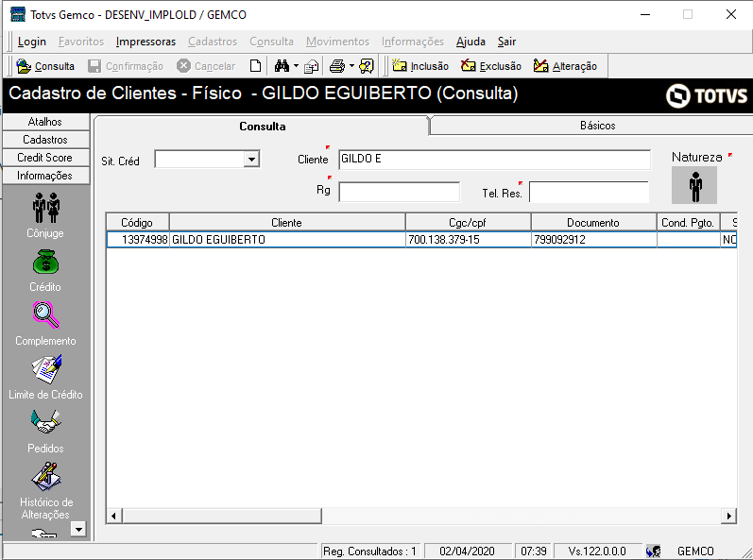Click the Natureza person icon
753x560 pixels.
(694, 186)
